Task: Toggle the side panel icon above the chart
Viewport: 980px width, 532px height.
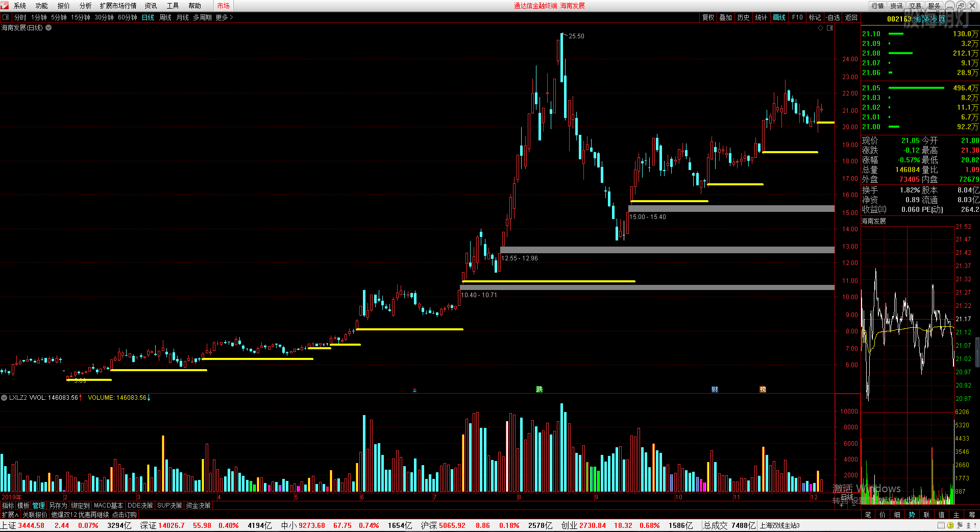Action: (x=830, y=28)
